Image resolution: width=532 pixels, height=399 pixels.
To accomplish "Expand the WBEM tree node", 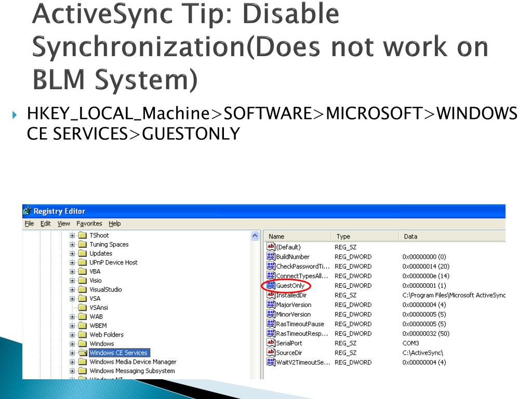I will (x=72, y=326).
